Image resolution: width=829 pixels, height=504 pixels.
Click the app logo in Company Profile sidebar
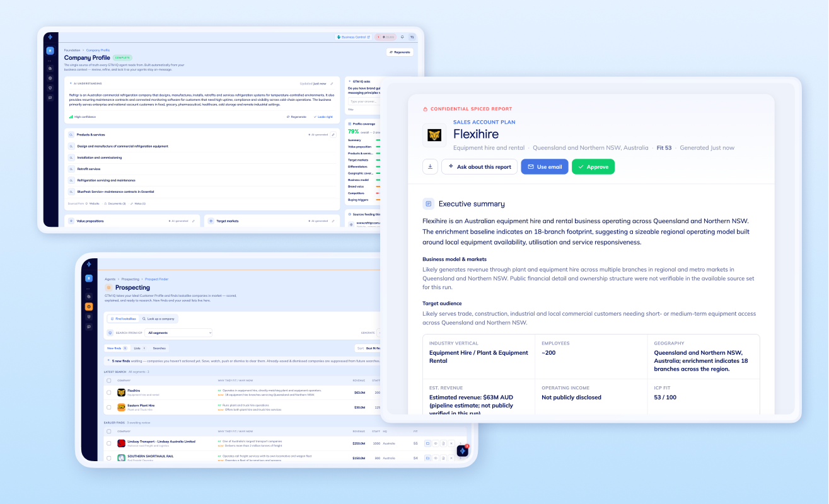coord(50,37)
